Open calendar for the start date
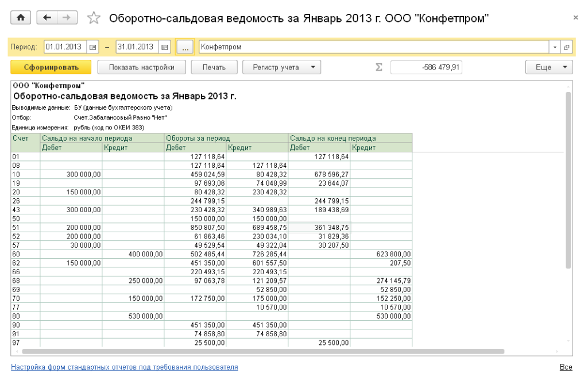The height and width of the screenshot is (380, 588). coord(92,47)
